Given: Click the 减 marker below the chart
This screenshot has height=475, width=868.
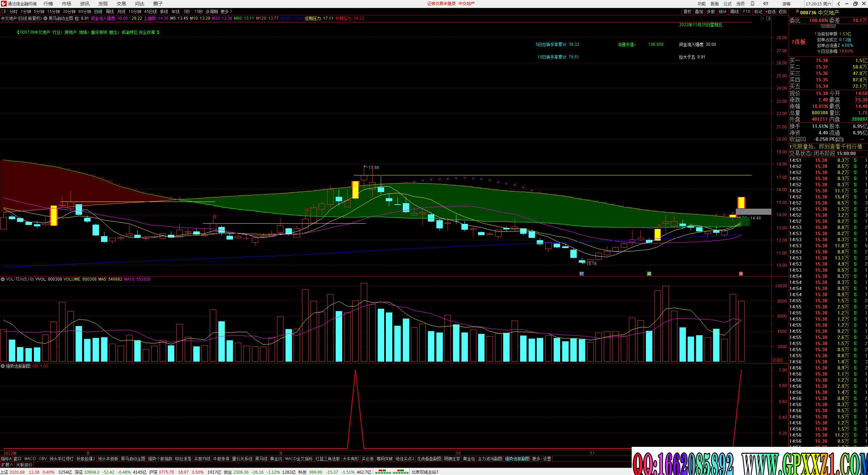Looking at the screenshot, I should [649, 274].
